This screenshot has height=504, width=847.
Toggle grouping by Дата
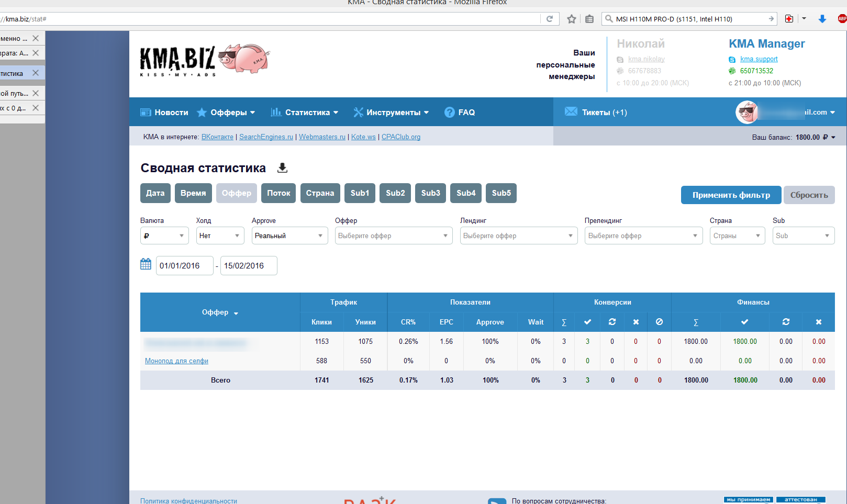pyautogui.click(x=155, y=193)
